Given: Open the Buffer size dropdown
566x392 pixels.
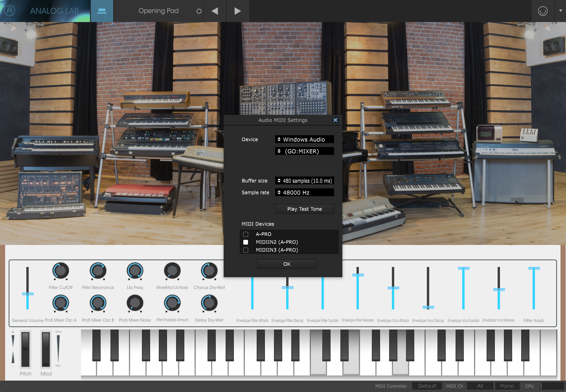Looking at the screenshot, I should [305, 181].
